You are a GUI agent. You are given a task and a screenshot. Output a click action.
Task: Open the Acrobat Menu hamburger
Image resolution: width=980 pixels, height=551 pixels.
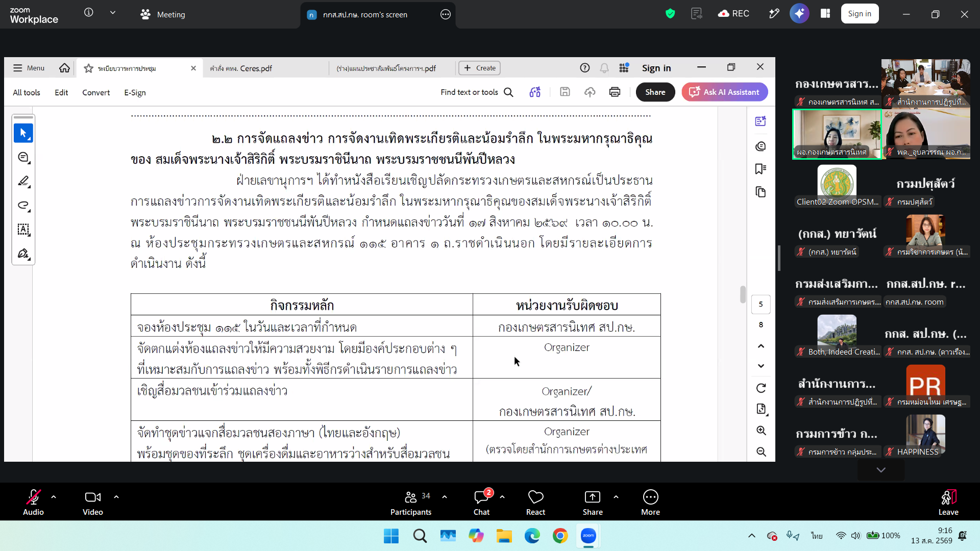pyautogui.click(x=29, y=68)
